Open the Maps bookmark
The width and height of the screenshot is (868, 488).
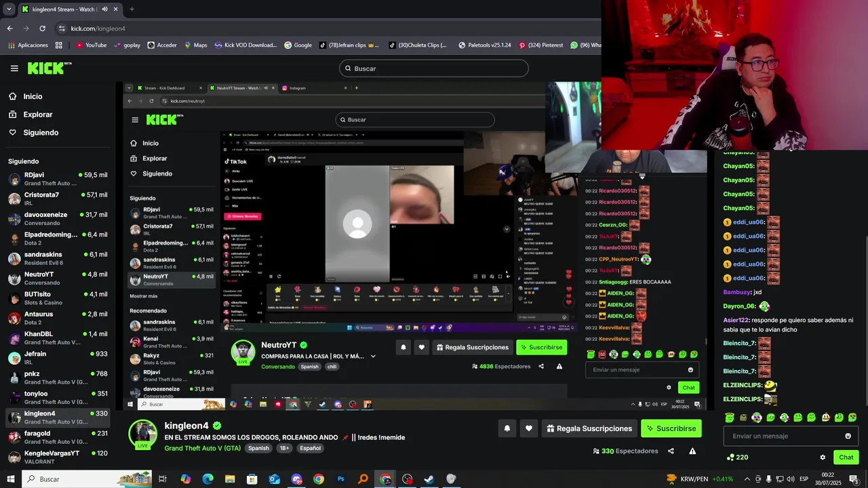tap(195, 45)
